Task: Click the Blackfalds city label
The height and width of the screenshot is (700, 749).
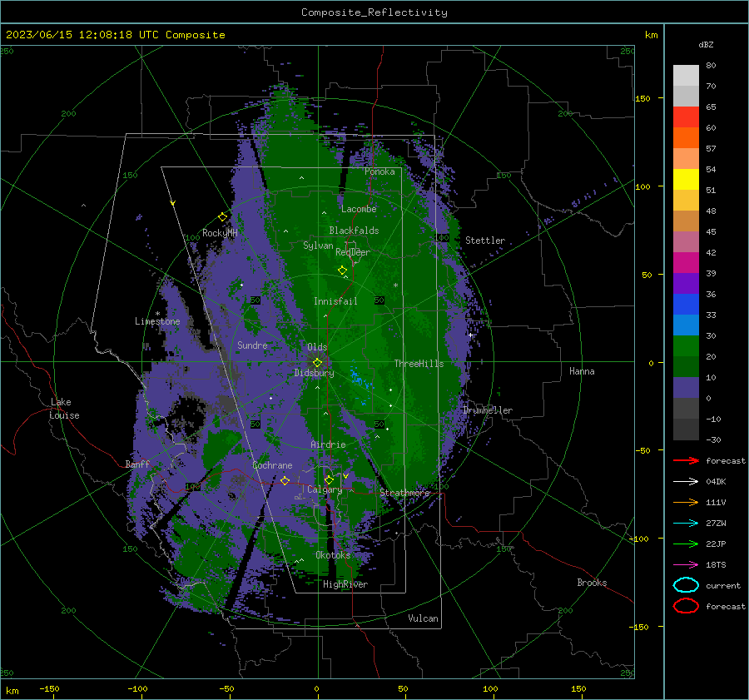Action: (x=354, y=231)
